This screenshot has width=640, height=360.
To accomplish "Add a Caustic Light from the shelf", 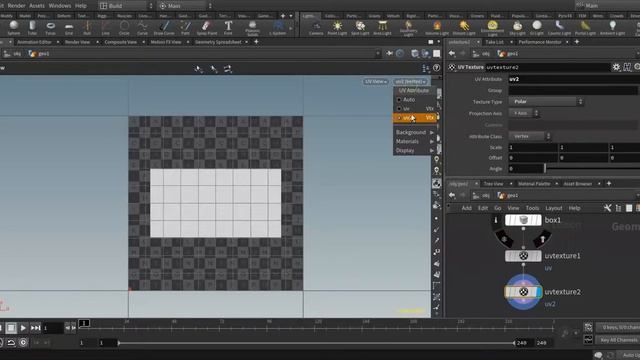I will [x=559, y=29].
